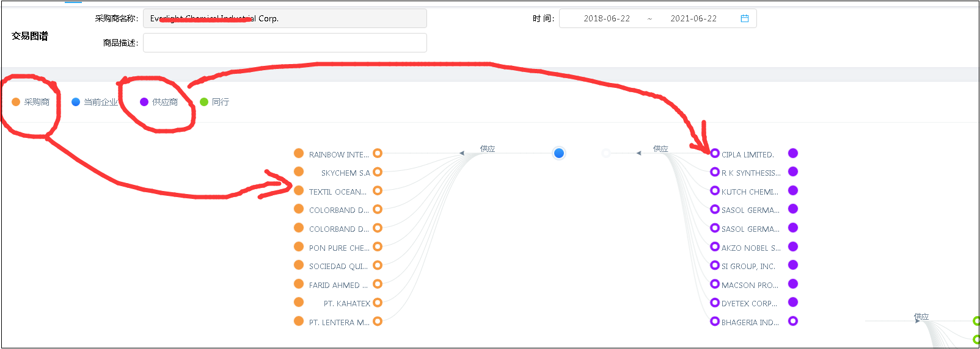Toggle the 采购商 legend series
The width and height of the screenshot is (980, 349).
point(31,102)
